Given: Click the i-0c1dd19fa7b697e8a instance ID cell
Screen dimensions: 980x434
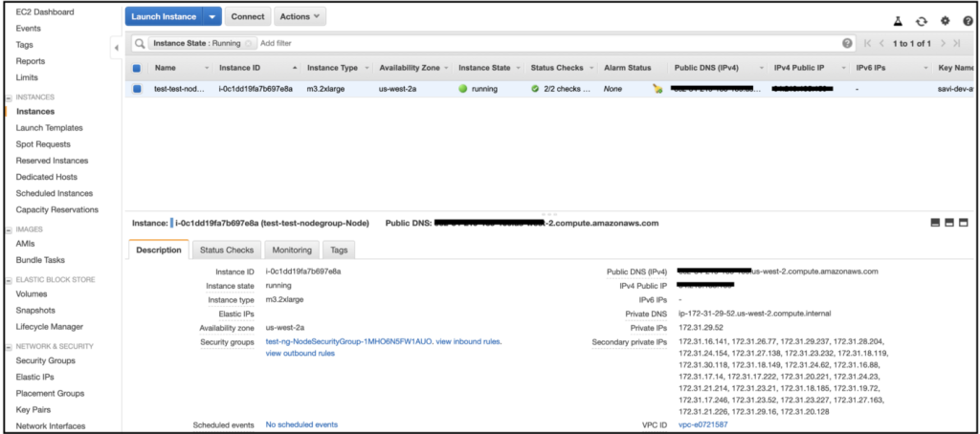Looking at the screenshot, I should [x=256, y=89].
